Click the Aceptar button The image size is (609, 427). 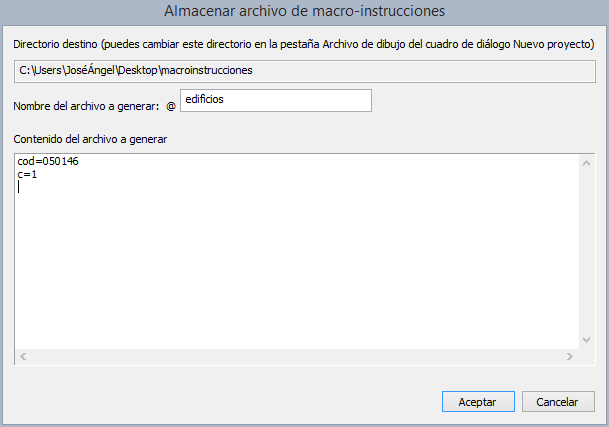[477, 401]
